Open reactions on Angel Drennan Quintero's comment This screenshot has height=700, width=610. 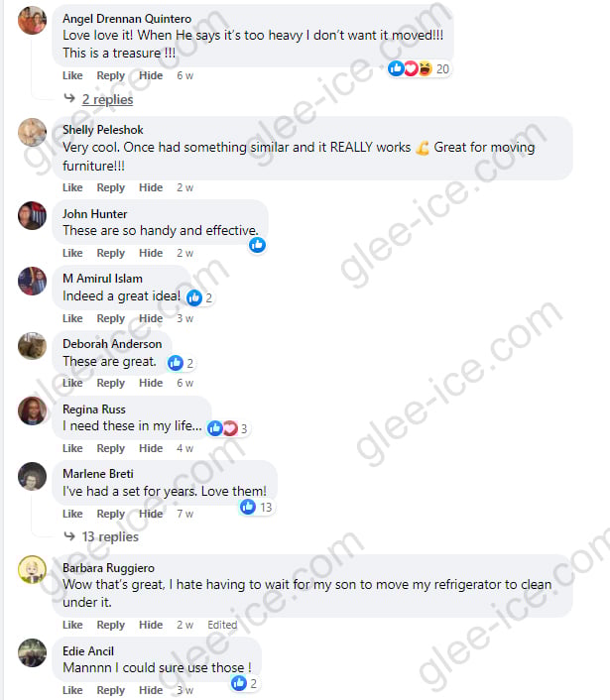point(418,68)
